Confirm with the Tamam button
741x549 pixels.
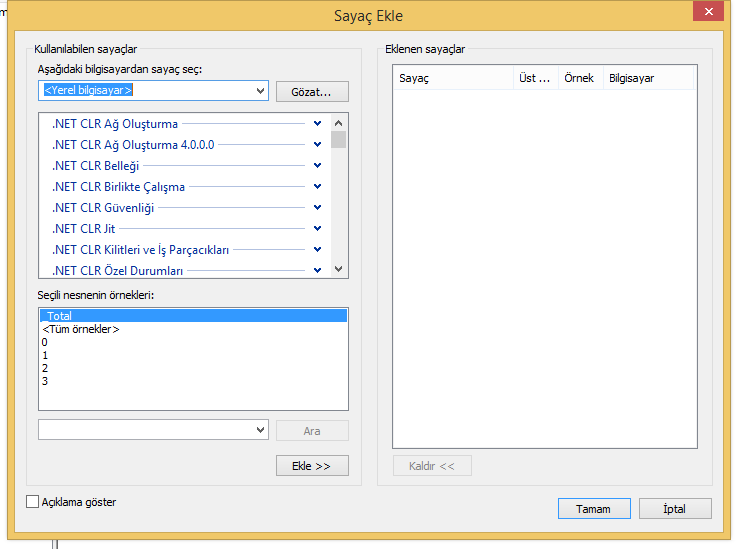(x=593, y=509)
